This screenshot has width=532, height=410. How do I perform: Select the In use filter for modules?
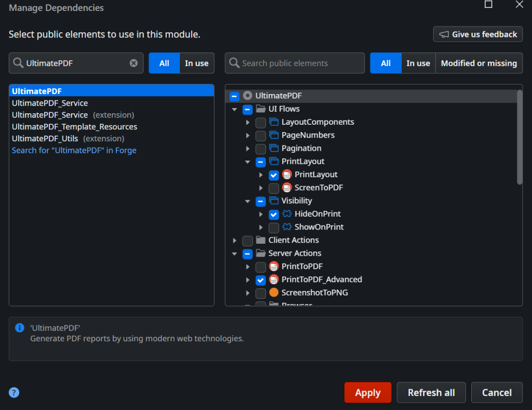(x=196, y=63)
